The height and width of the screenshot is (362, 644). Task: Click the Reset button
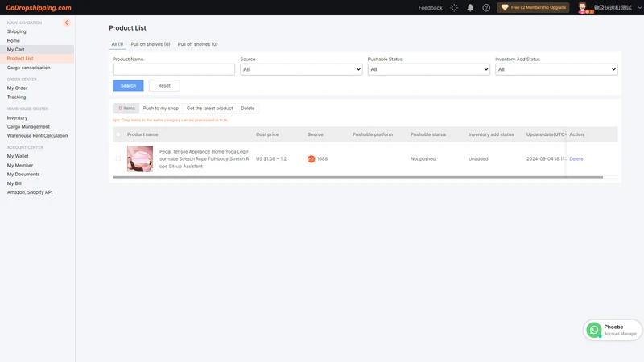click(x=164, y=86)
